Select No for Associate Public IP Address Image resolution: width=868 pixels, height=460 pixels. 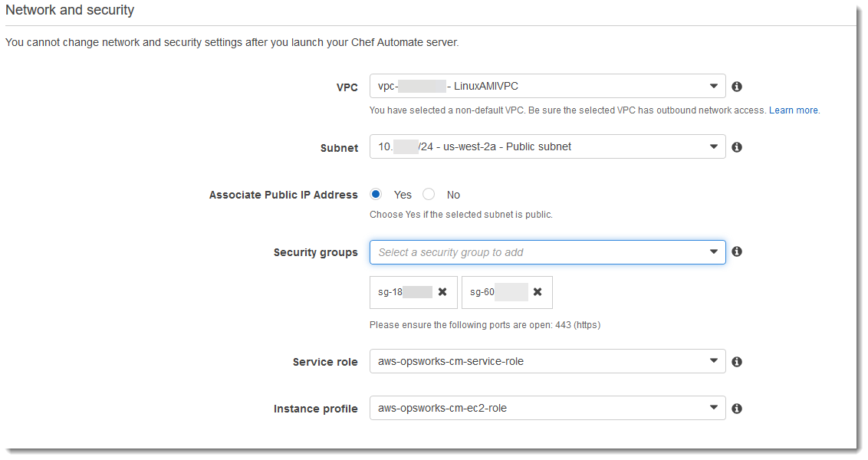(429, 194)
